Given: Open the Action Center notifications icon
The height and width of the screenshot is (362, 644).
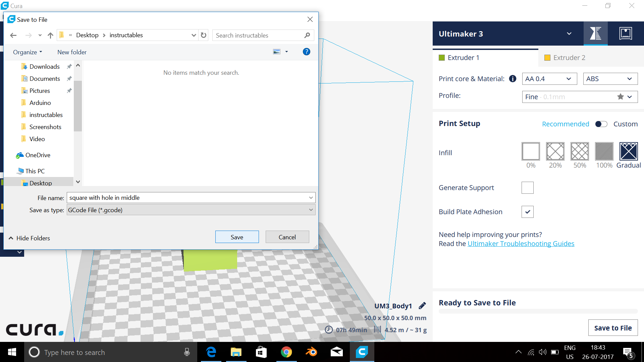Looking at the screenshot, I should (x=628, y=352).
